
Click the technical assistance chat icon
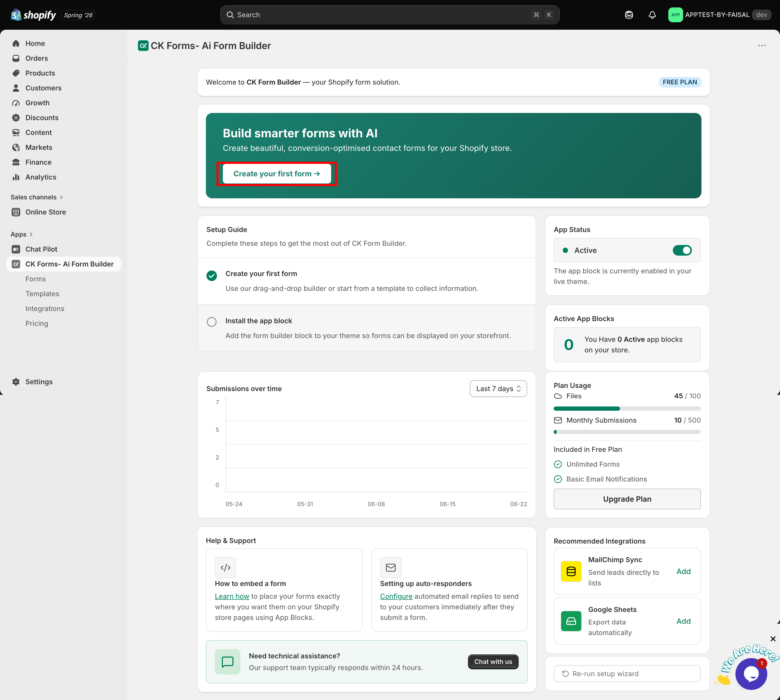pos(227,662)
